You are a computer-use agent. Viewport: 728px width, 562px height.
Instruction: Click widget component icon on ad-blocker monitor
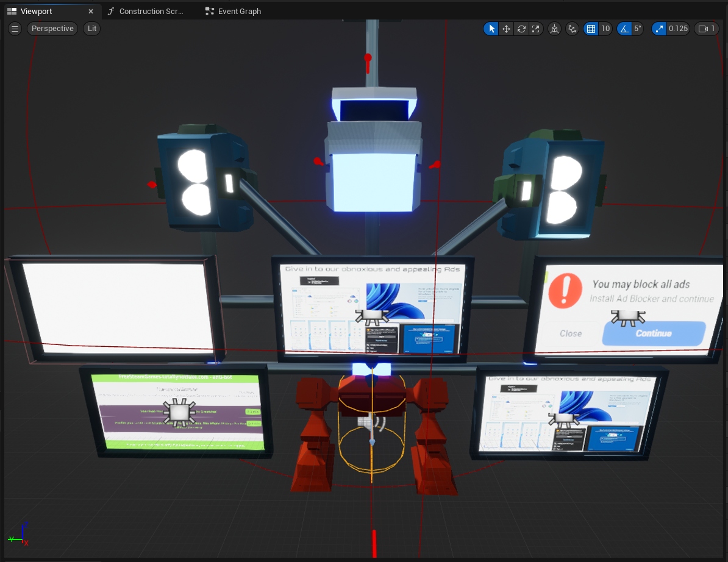pos(628,318)
